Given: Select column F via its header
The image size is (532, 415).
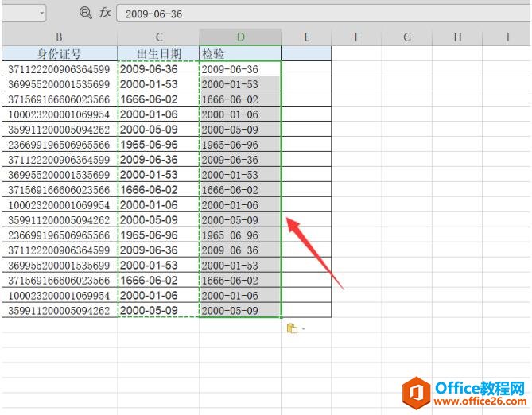Looking at the screenshot, I should coord(356,37).
